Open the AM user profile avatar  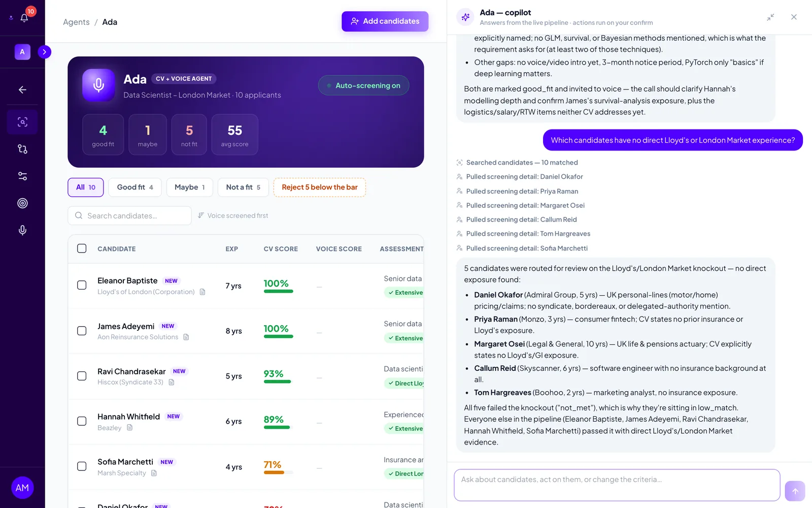click(22, 488)
